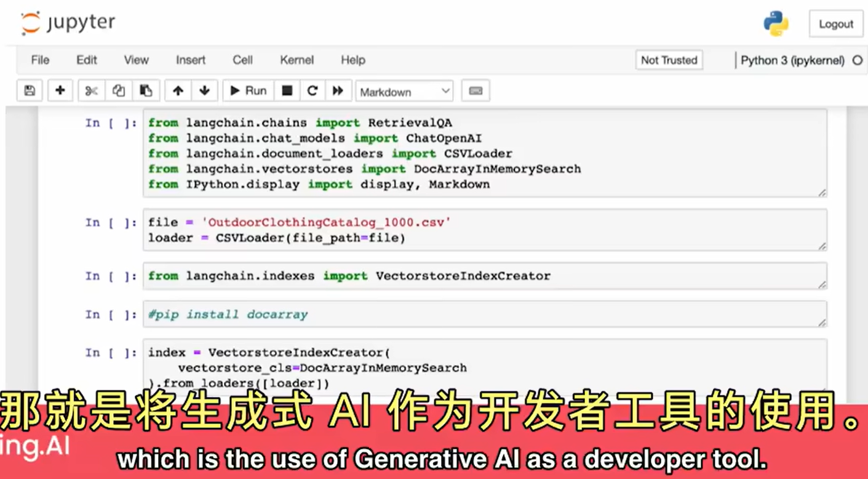The height and width of the screenshot is (479, 868).
Task: Click the display, Markdown text
Action: pos(425,184)
